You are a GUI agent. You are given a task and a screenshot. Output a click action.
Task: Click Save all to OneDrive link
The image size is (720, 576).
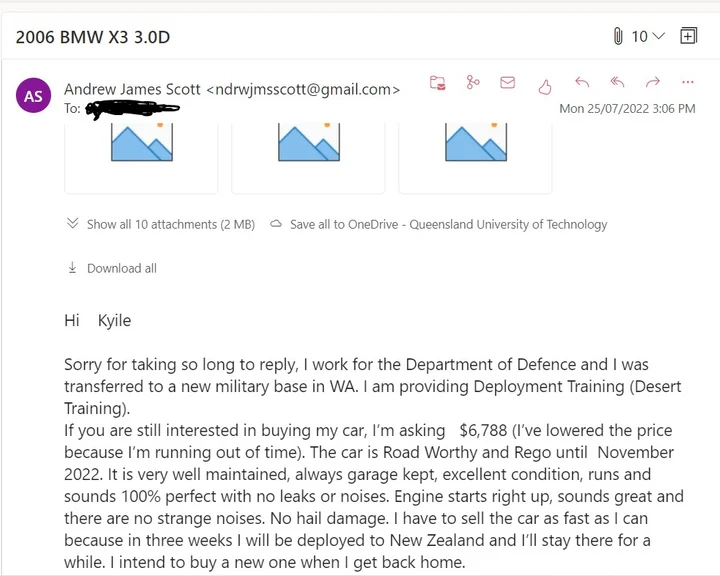[x=447, y=225]
